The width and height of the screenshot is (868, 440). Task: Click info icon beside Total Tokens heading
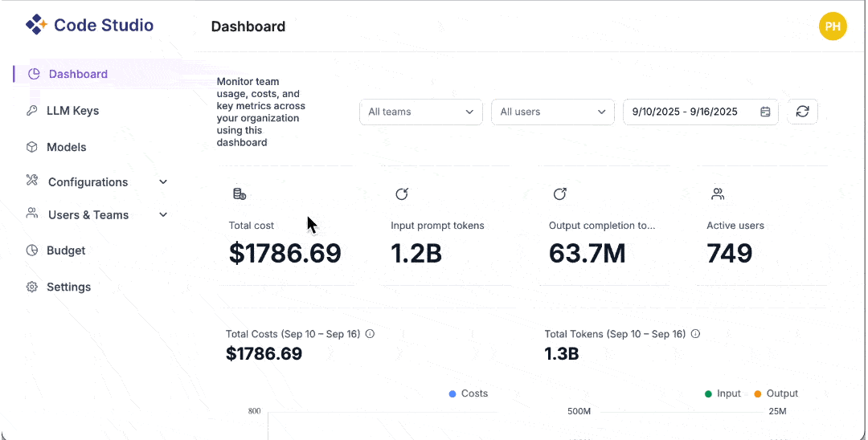tap(695, 334)
